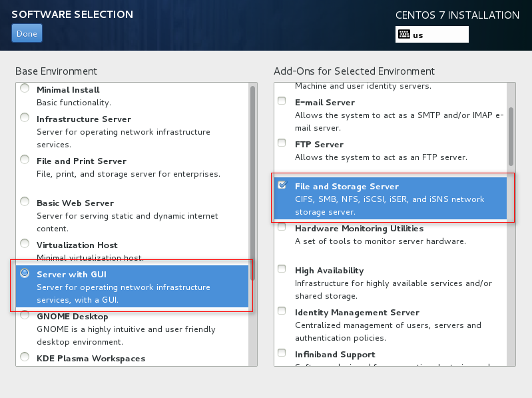Click 'Basic functionality.' description text
The image size is (532, 398).
click(74, 103)
